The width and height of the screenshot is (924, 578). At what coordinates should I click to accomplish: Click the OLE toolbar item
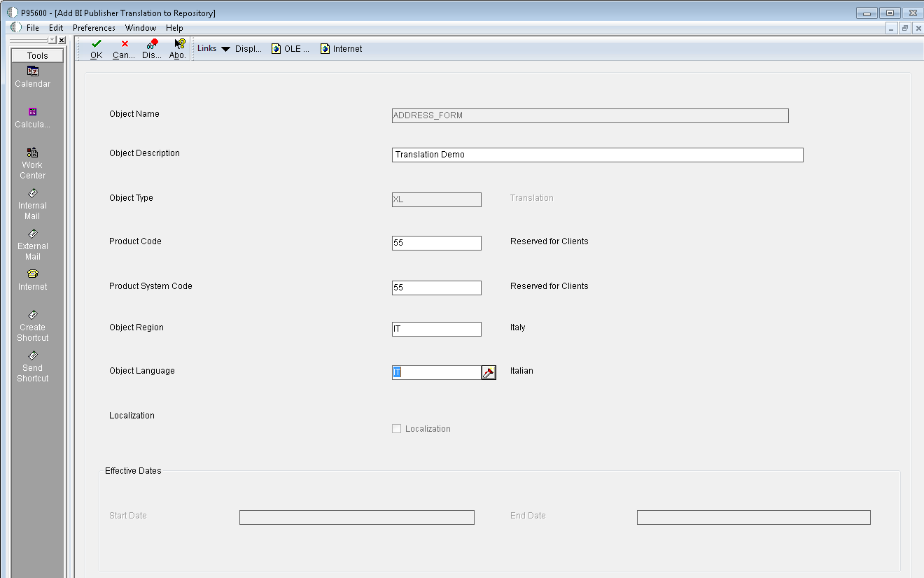pyautogui.click(x=290, y=49)
